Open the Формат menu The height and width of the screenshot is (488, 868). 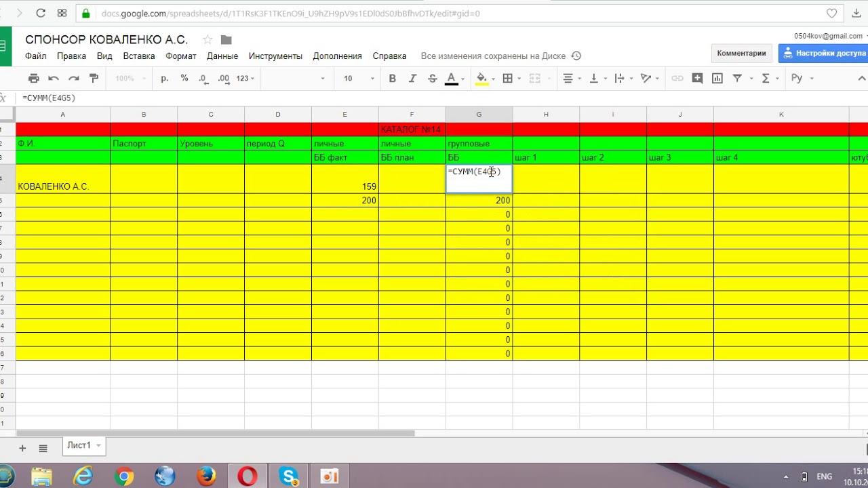[x=181, y=56]
